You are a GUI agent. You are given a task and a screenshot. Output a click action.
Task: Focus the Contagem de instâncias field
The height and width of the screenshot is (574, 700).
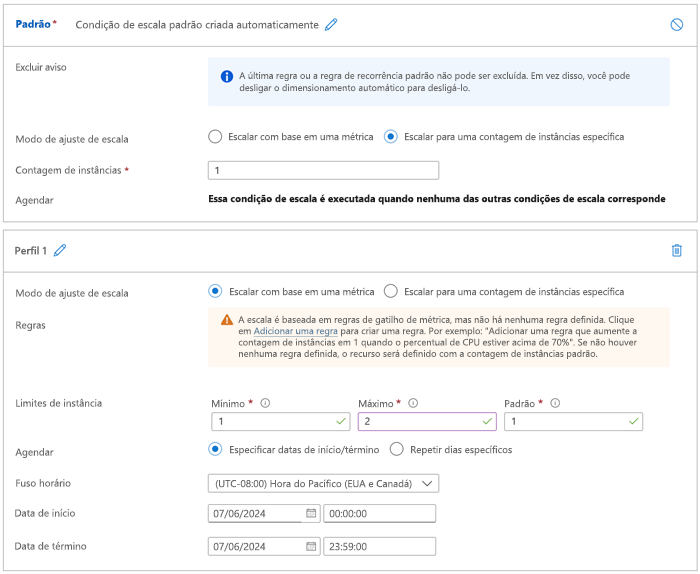pyautogui.click(x=323, y=171)
